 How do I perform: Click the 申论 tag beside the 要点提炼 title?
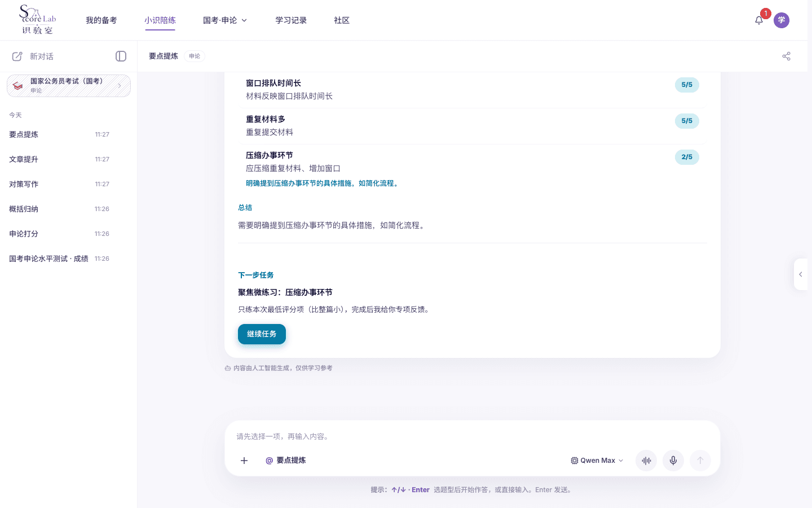[x=195, y=56]
